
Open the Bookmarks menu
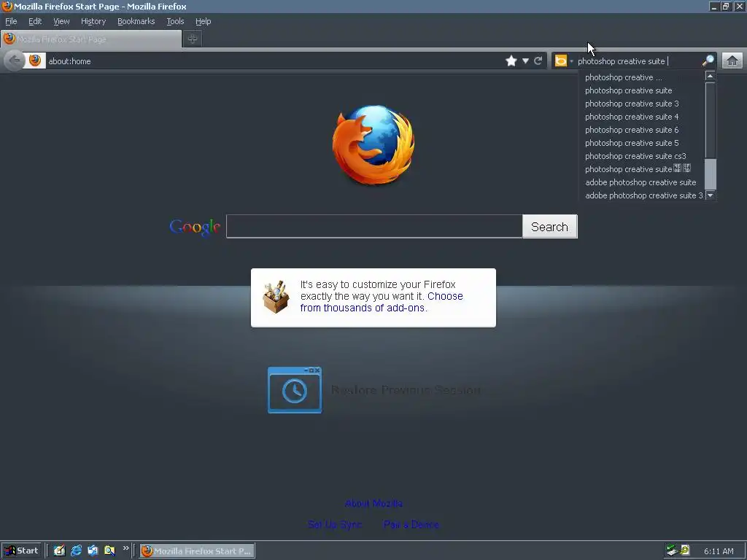click(x=136, y=21)
